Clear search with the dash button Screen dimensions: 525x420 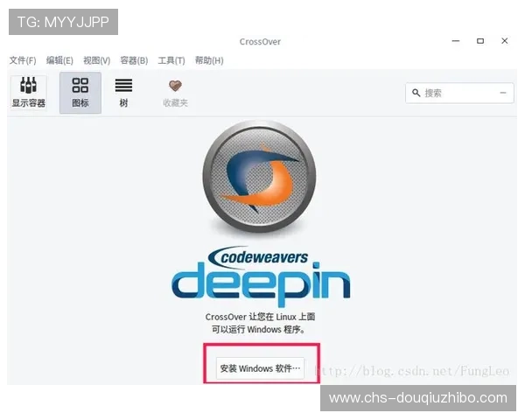pyautogui.click(x=503, y=93)
